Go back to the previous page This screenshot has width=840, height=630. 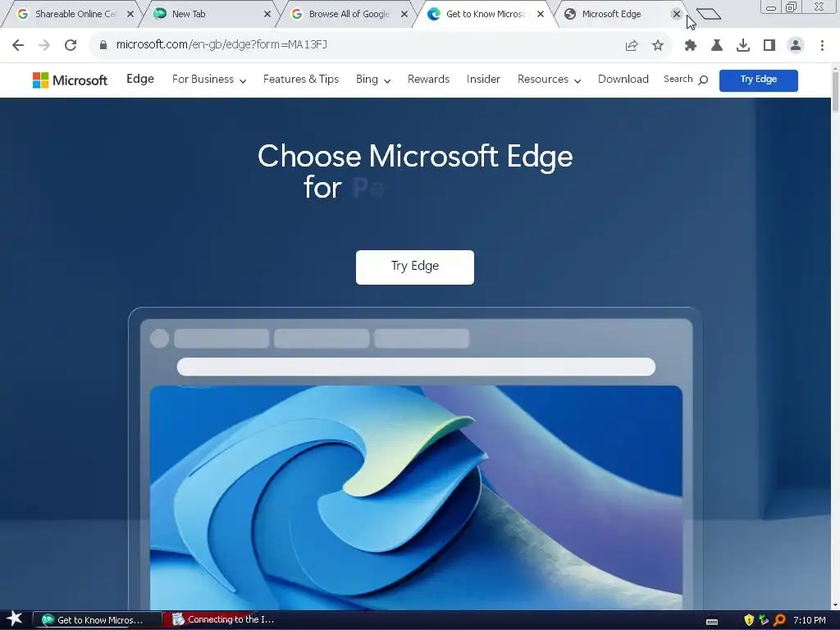pos(18,45)
